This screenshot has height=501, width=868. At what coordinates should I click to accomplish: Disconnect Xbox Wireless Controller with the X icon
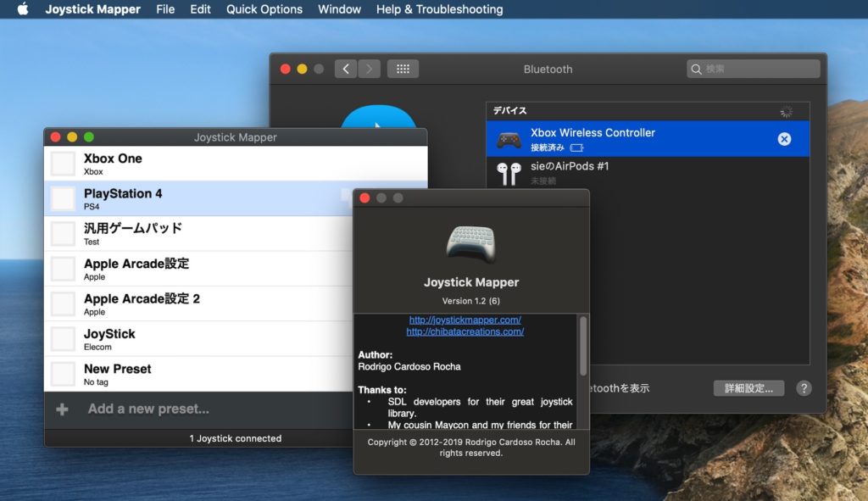pos(784,139)
